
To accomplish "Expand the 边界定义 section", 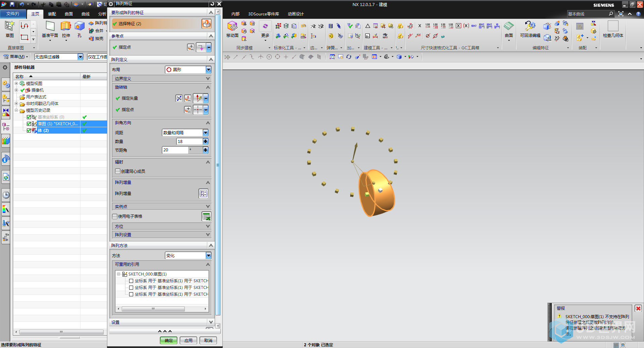I will (162, 79).
